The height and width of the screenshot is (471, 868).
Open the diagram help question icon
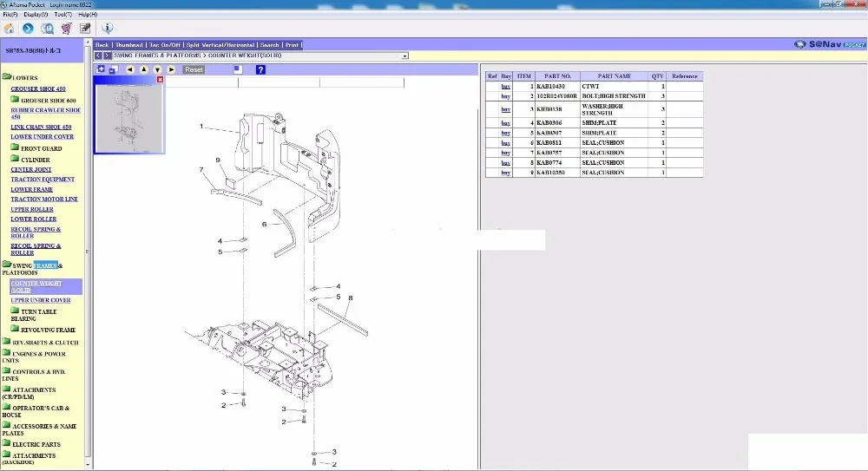(260, 69)
